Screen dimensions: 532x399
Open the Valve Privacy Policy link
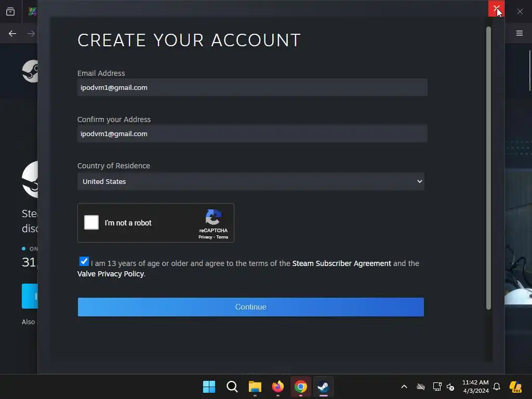tap(110, 274)
